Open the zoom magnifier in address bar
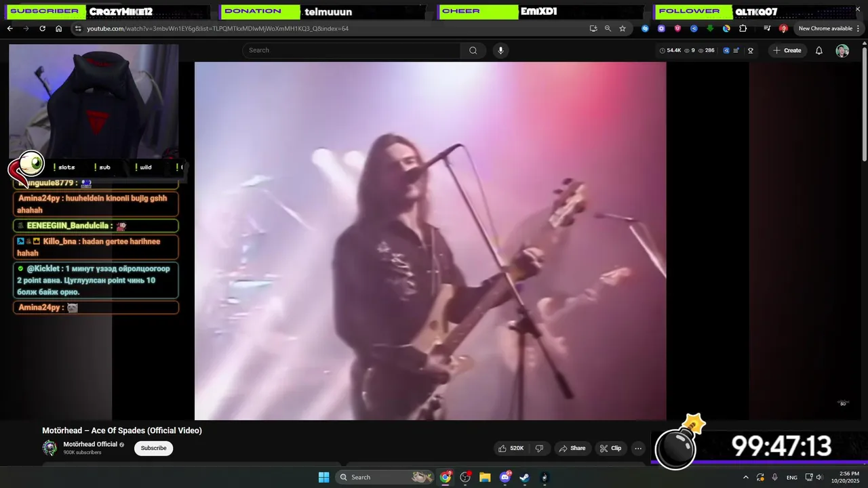868x488 pixels. tap(608, 28)
